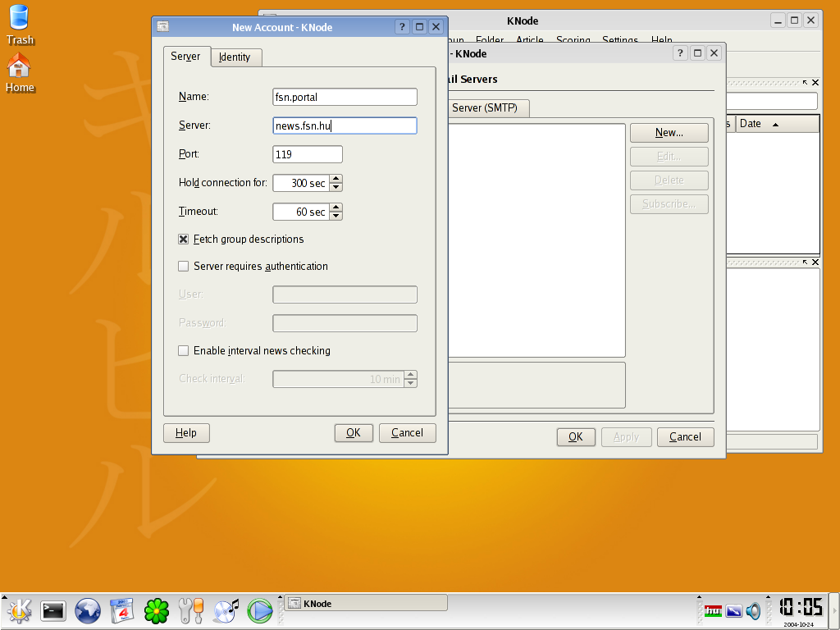Click Check interval down arrow
The height and width of the screenshot is (630, 840).
coord(411,383)
